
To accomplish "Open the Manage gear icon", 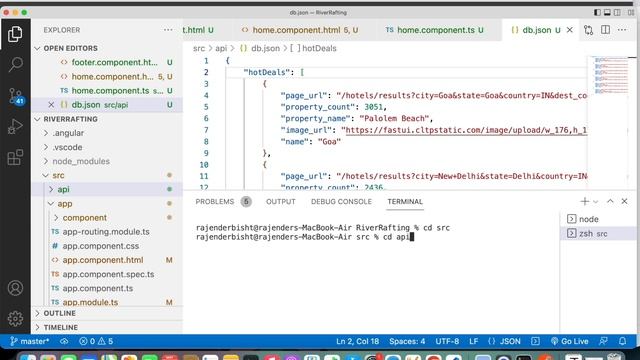I will [x=15, y=318].
